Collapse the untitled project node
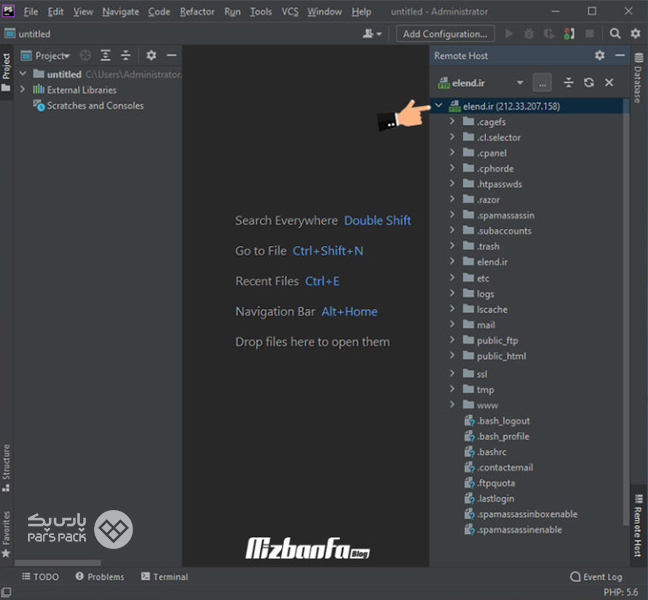Image resolution: width=648 pixels, height=600 pixels. click(23, 74)
